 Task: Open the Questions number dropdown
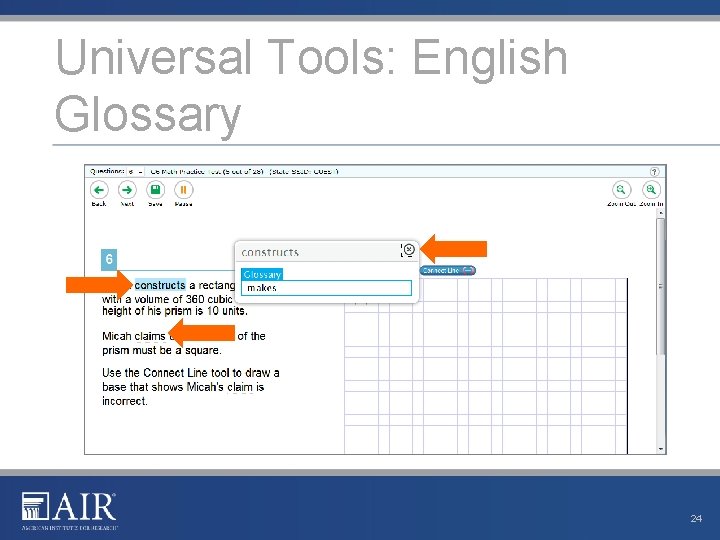point(135,171)
